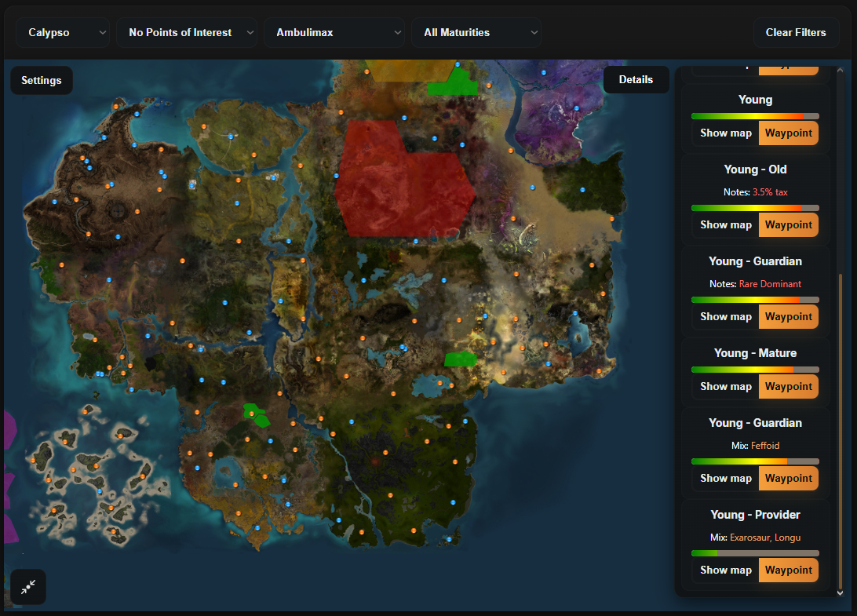
Task: Click the Young density bar
Action: [x=755, y=116]
